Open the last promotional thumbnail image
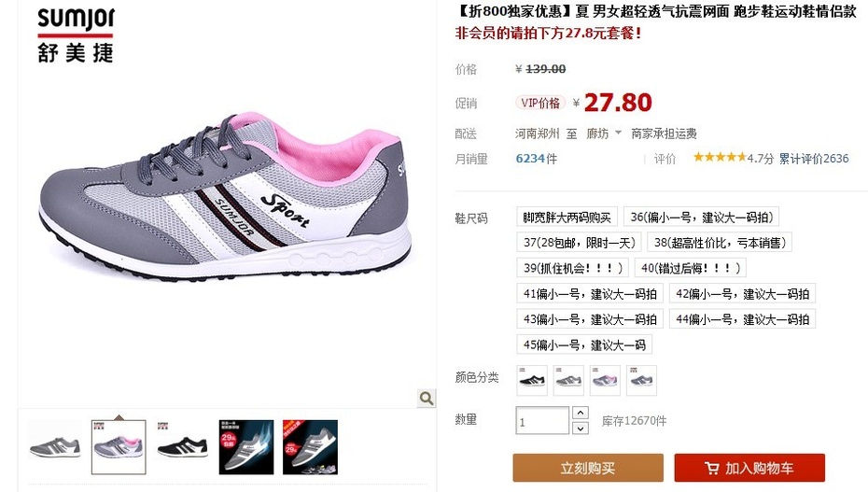The width and height of the screenshot is (868, 492). (x=310, y=446)
